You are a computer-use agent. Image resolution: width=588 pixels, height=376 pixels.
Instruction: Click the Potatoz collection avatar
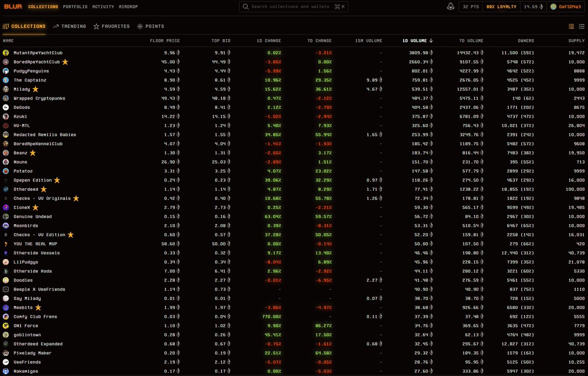pyautogui.click(x=6, y=171)
